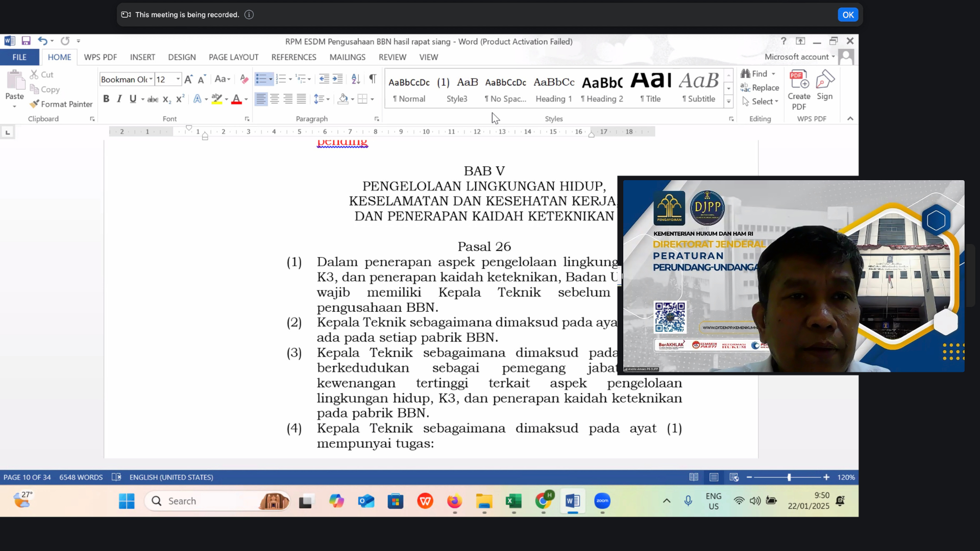Toggle Align Right paragraph alignment
Screen dimensions: 980x551
288,99
